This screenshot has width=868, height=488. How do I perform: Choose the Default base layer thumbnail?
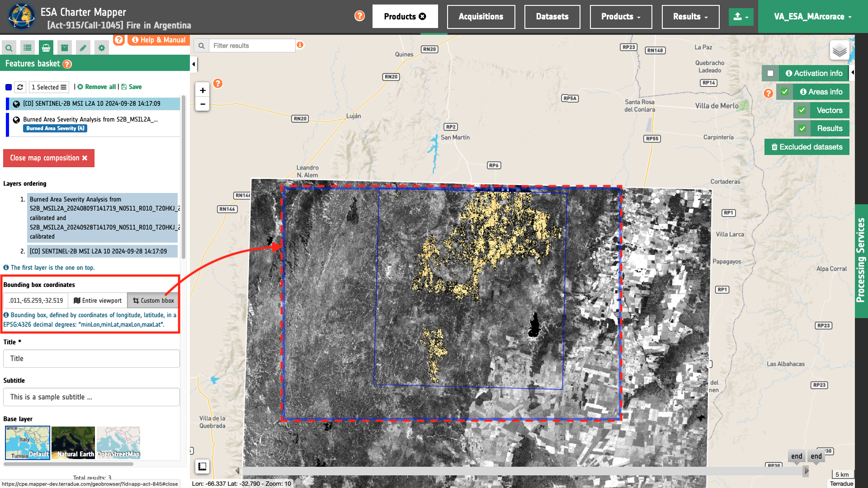pos(28,442)
